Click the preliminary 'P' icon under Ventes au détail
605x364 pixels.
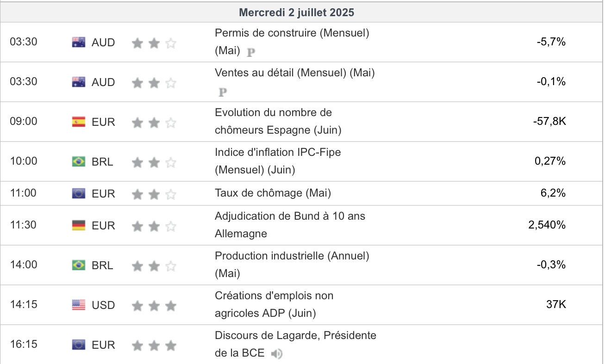(223, 92)
